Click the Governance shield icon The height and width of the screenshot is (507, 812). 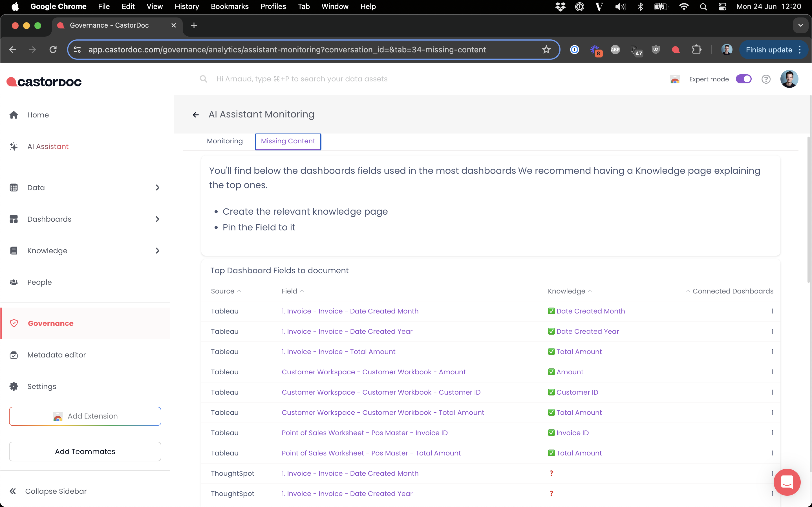pyautogui.click(x=14, y=323)
